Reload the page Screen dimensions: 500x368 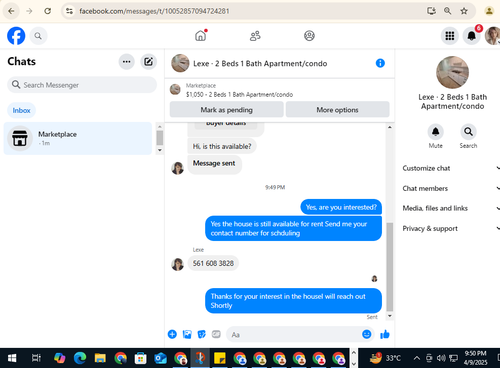[48, 11]
